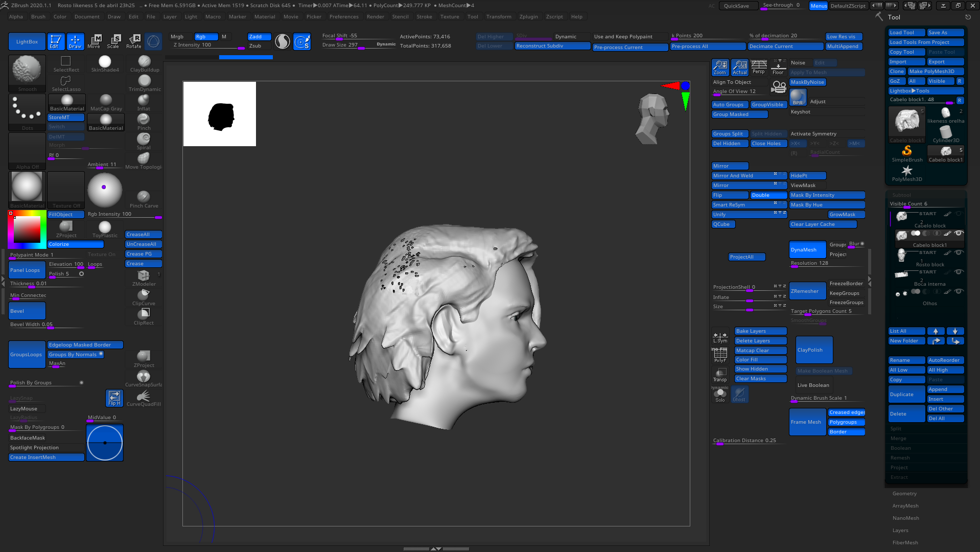Open the Zplugin menu
The image size is (980, 552).
[x=528, y=17]
